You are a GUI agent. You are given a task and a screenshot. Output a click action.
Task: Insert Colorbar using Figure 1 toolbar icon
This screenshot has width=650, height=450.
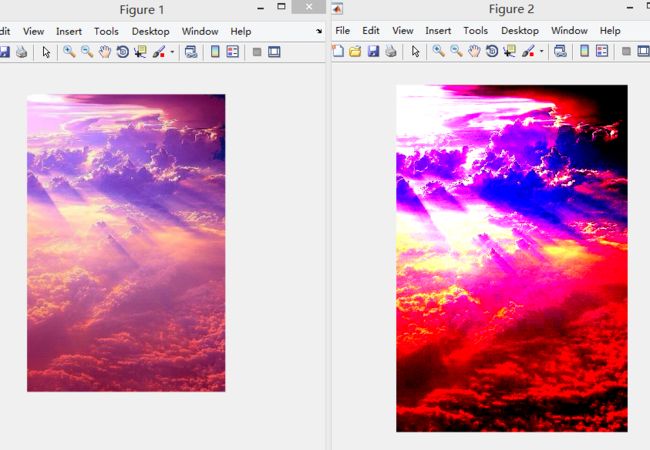coord(215,52)
